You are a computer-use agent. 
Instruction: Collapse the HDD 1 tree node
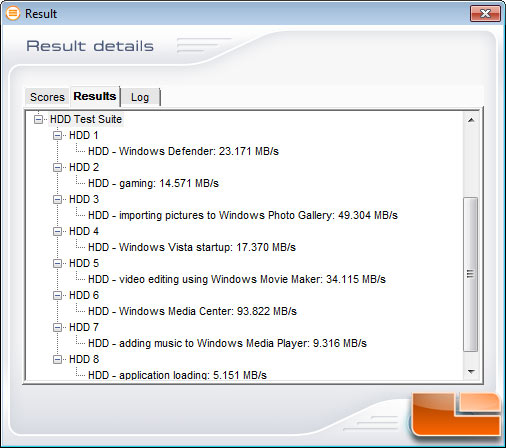point(58,135)
